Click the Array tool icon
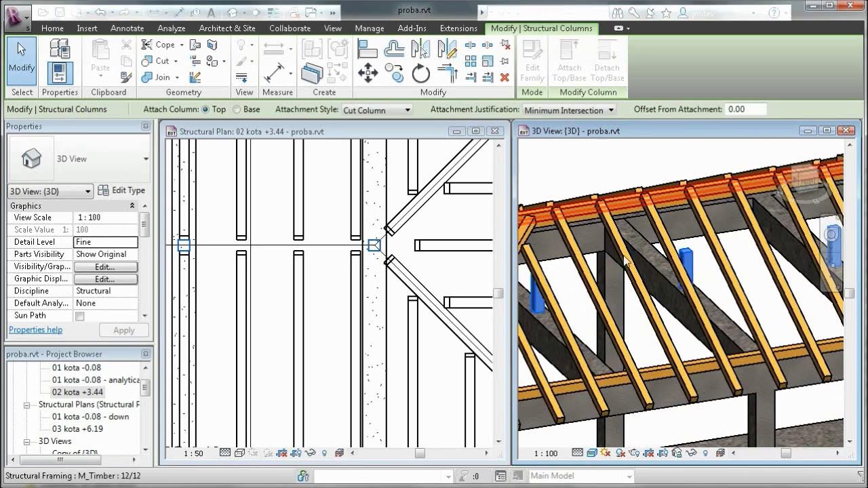The height and width of the screenshot is (488, 868). (471, 61)
